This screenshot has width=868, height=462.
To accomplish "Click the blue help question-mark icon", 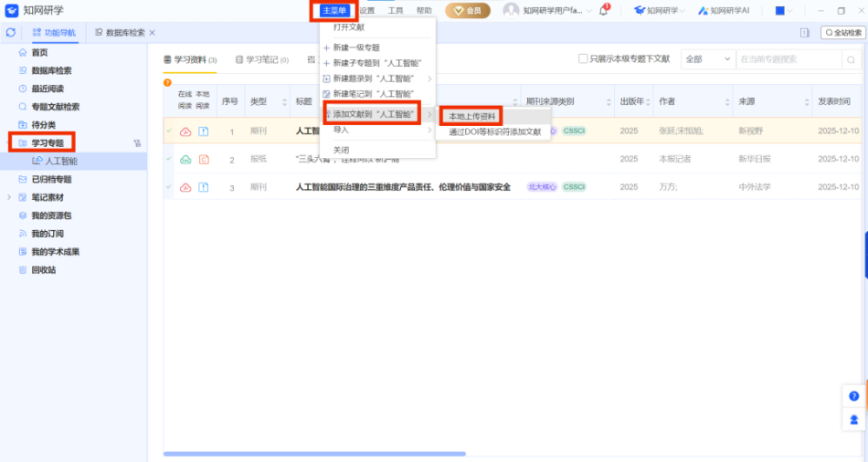I will pos(854,396).
